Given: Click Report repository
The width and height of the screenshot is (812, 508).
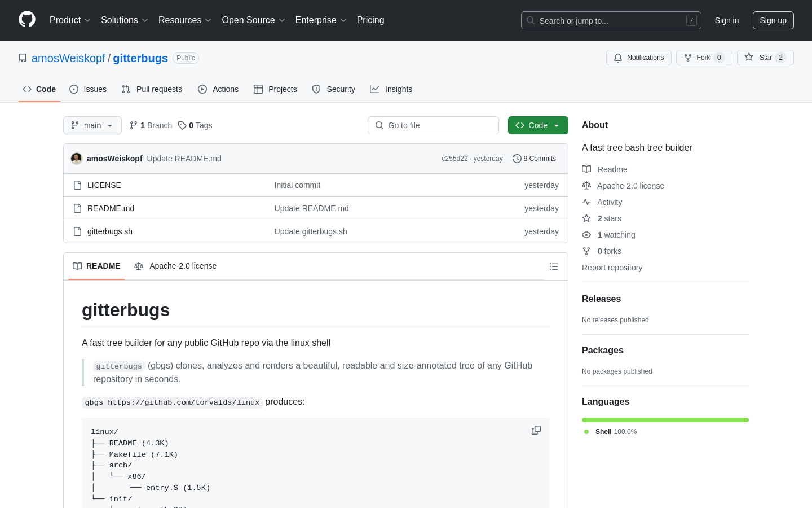Looking at the screenshot, I should [612, 268].
